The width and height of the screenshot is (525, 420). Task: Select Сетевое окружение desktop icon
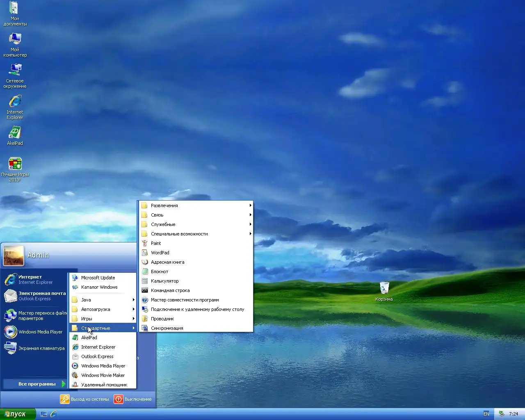point(15,76)
